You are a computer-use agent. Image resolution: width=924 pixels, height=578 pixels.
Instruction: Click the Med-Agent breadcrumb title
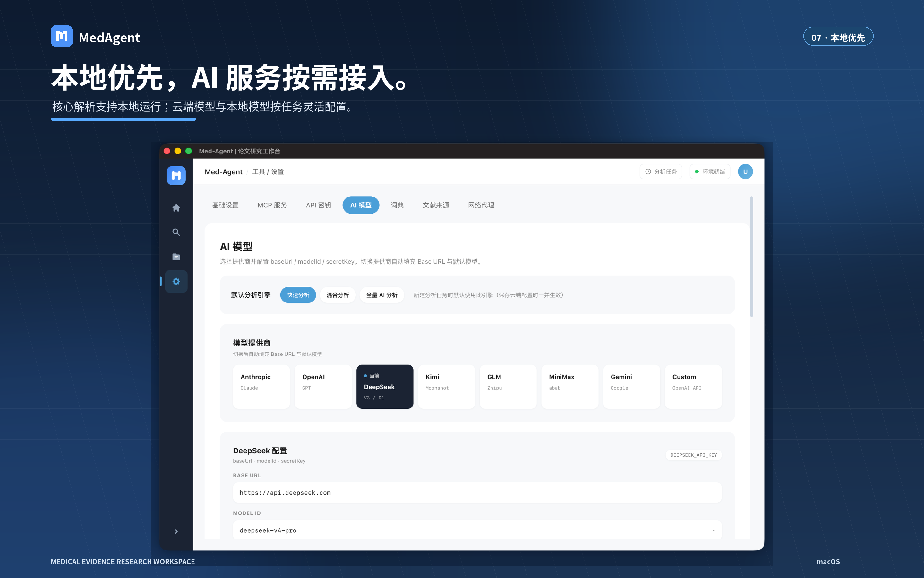coord(223,172)
